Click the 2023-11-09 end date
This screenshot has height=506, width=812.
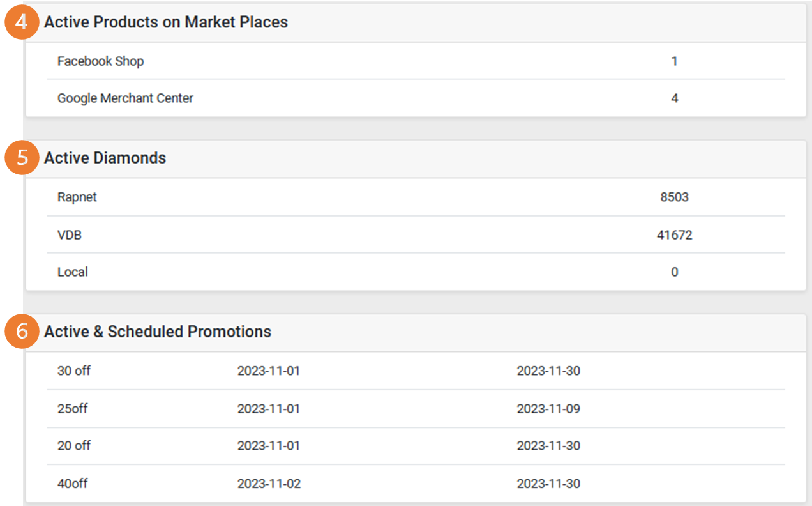pyautogui.click(x=548, y=408)
